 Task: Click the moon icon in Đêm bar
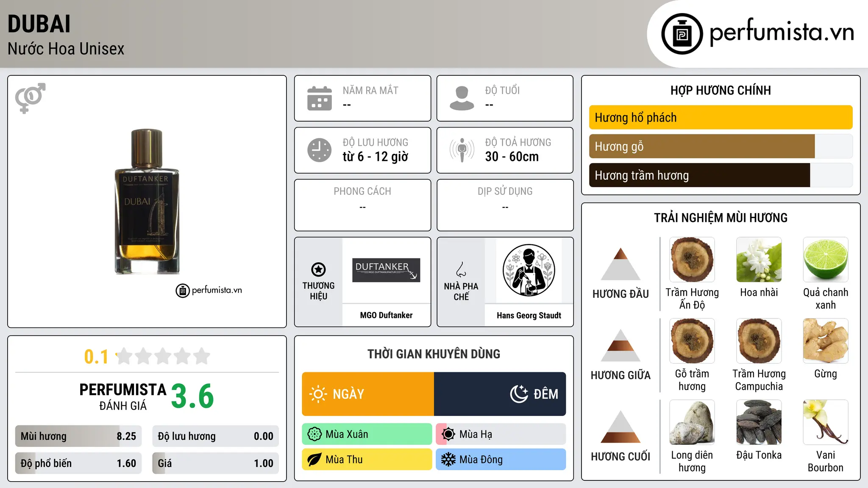[519, 394]
